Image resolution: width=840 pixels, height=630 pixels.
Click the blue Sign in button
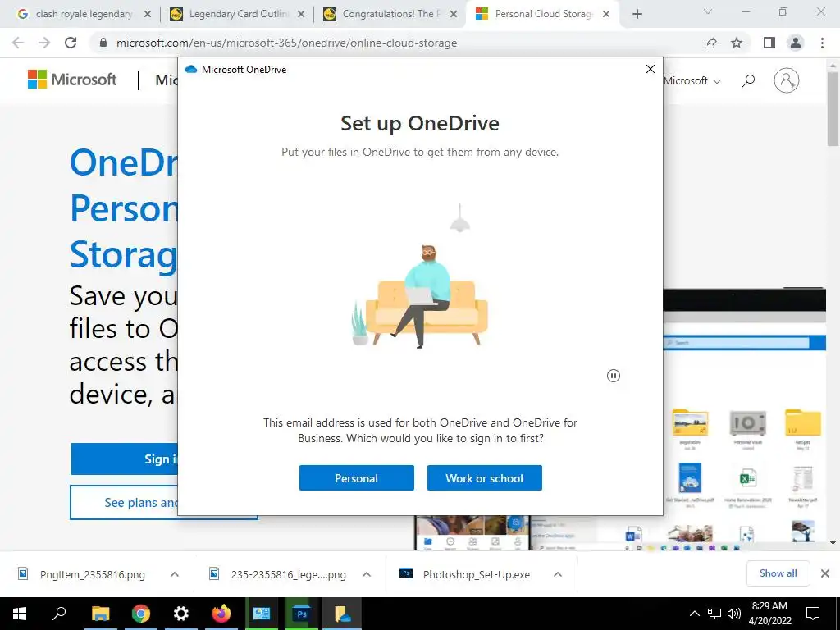tap(125, 459)
